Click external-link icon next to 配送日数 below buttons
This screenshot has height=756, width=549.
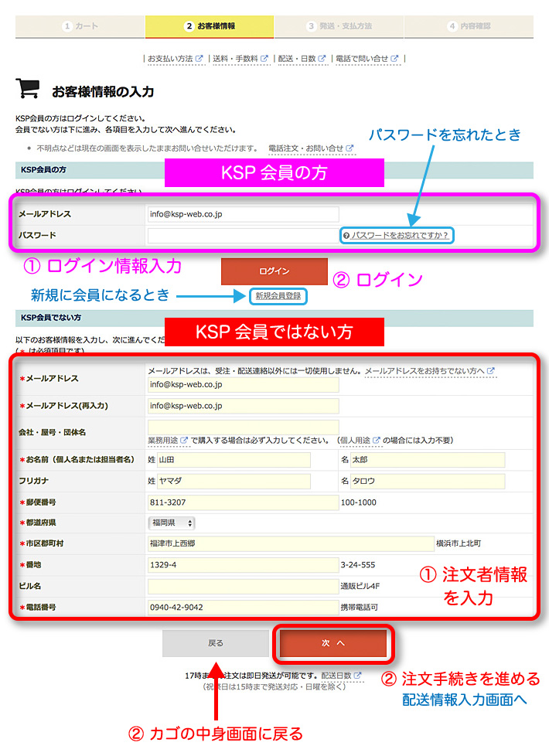(357, 676)
